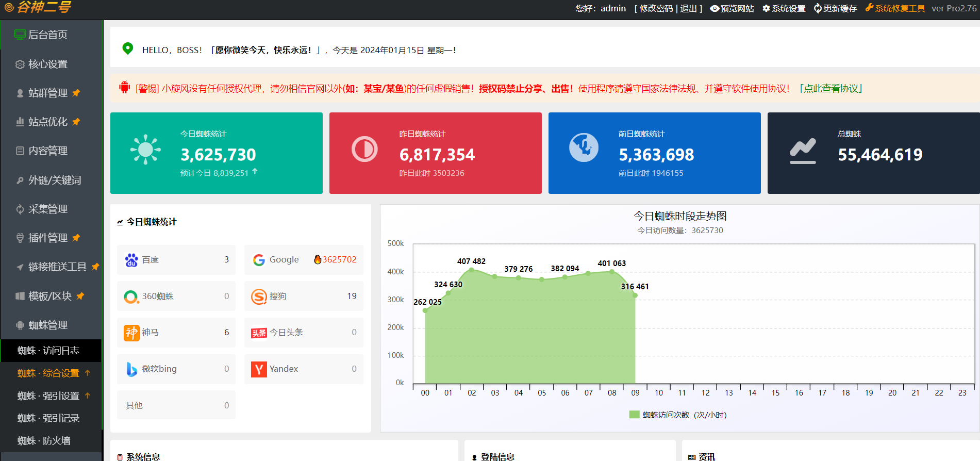Click the Microsoft Bing icon
Screen dimensions: 980x461
coord(131,369)
